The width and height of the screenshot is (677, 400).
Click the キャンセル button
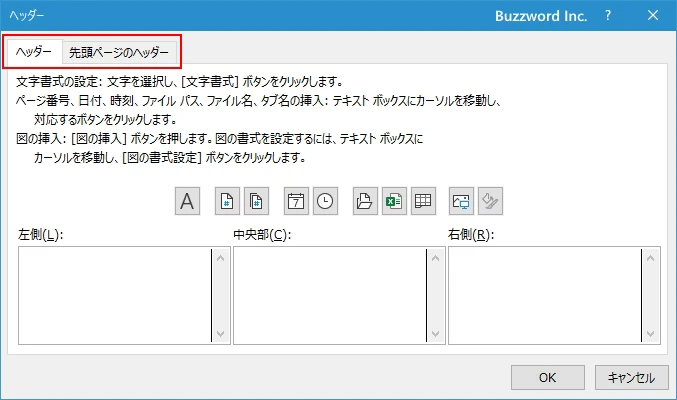631,378
